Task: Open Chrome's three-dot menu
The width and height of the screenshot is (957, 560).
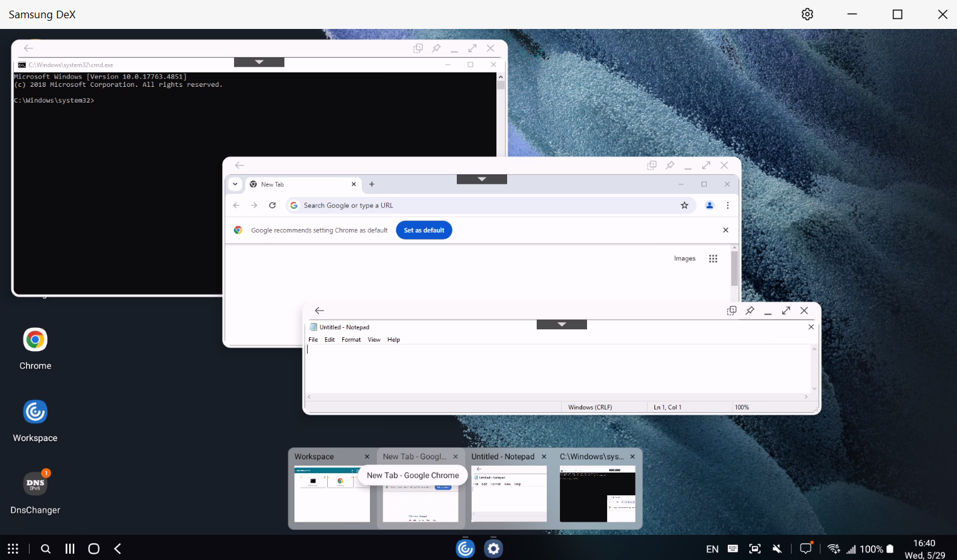Action: [728, 205]
